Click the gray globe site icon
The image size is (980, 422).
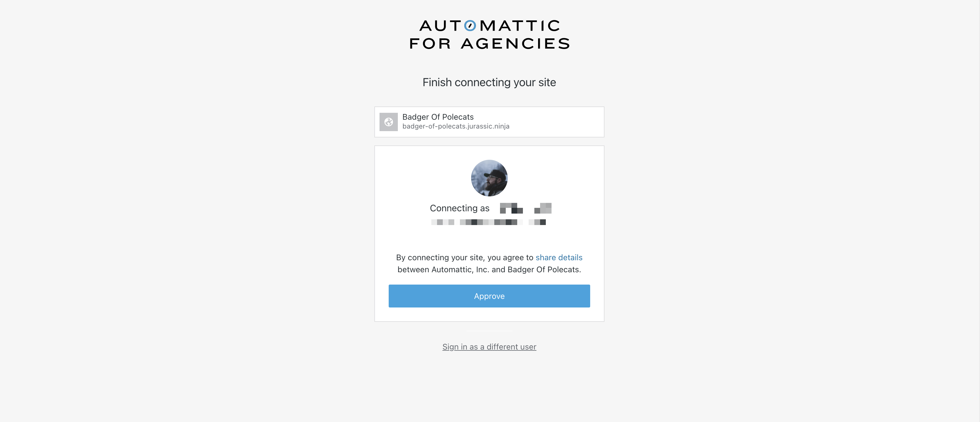point(388,122)
